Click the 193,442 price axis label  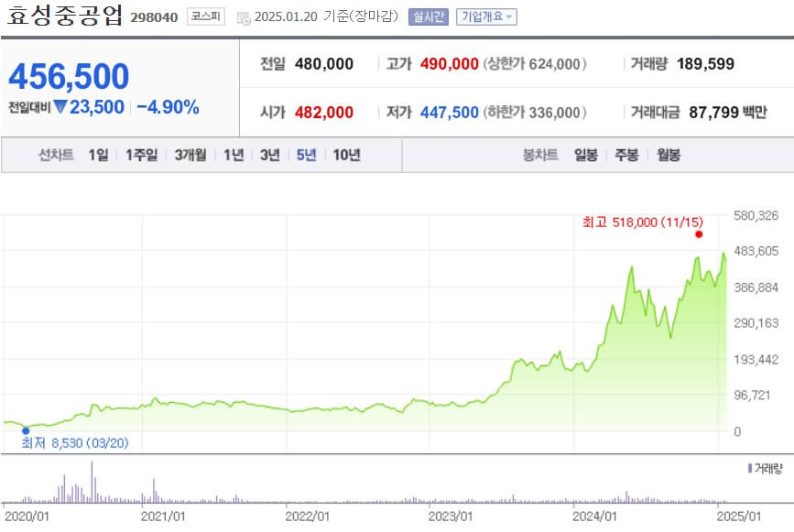[x=756, y=360]
